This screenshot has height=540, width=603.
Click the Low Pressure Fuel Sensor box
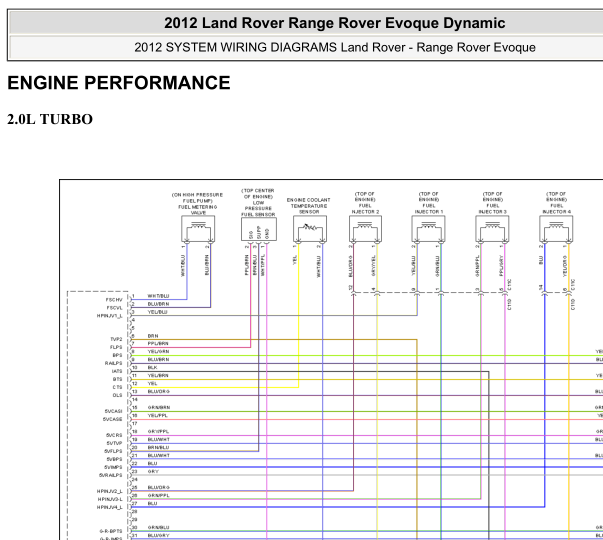tap(259, 230)
